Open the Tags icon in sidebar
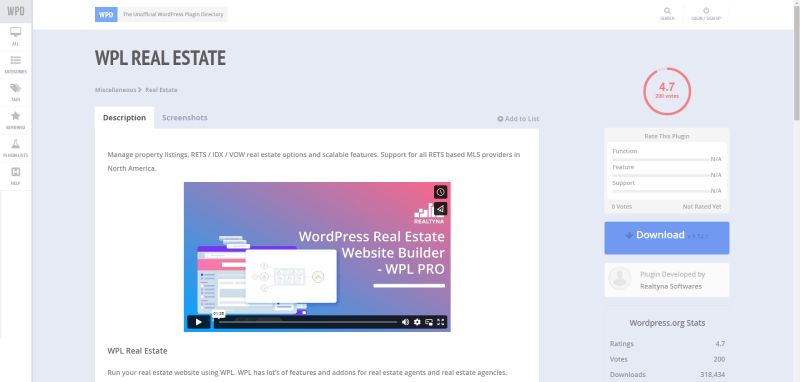 pos(15,88)
